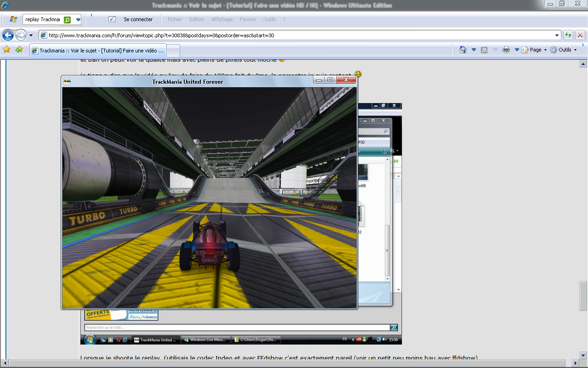588x368 pixels.
Task: Open the Outils gear dropdown in the command bar
Action: click(564, 50)
